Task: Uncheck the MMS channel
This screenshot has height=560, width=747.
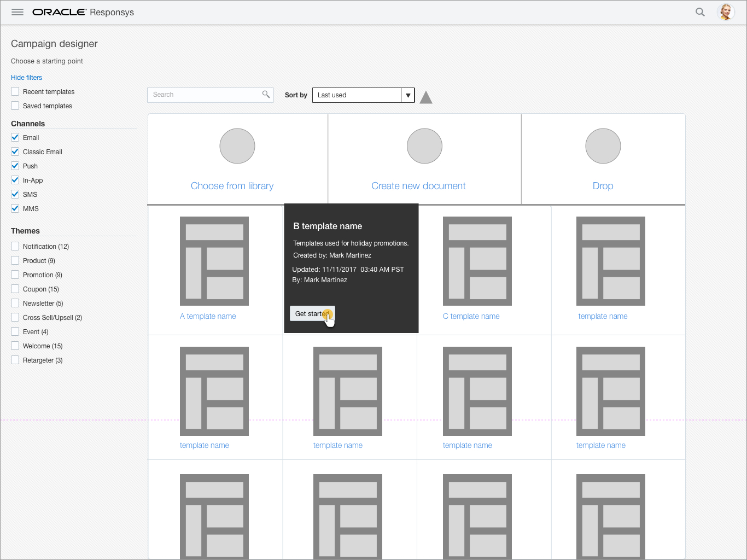Action: pos(15,208)
